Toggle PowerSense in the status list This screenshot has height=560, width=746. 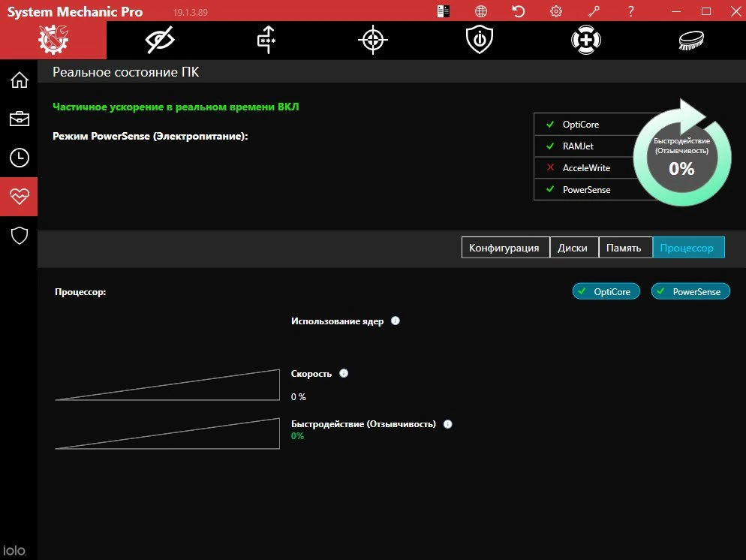click(x=585, y=189)
